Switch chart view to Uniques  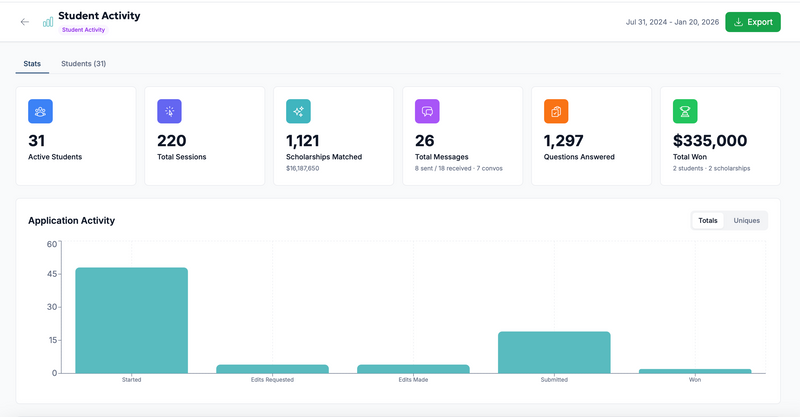tap(746, 220)
